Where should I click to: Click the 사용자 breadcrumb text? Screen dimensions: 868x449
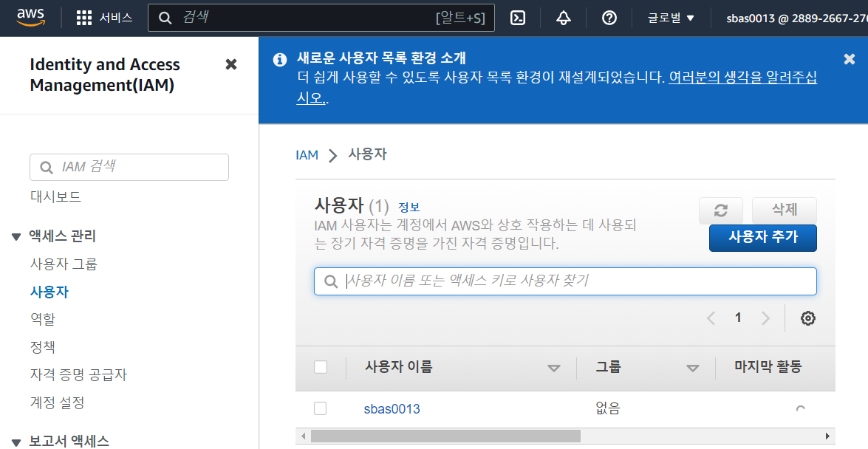click(368, 154)
